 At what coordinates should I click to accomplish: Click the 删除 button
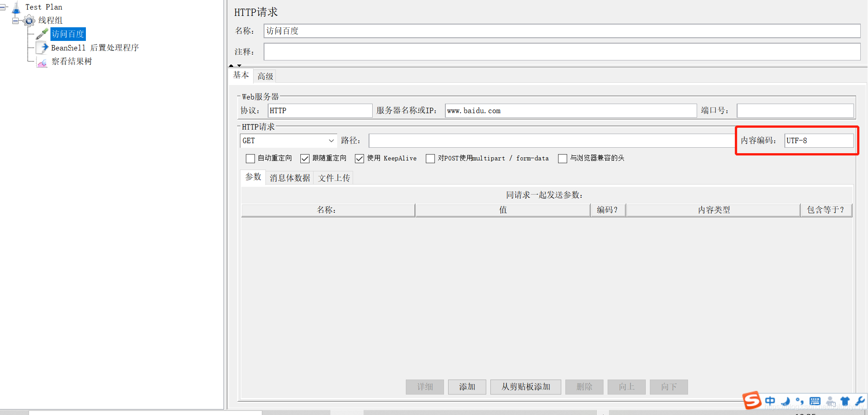click(x=584, y=387)
